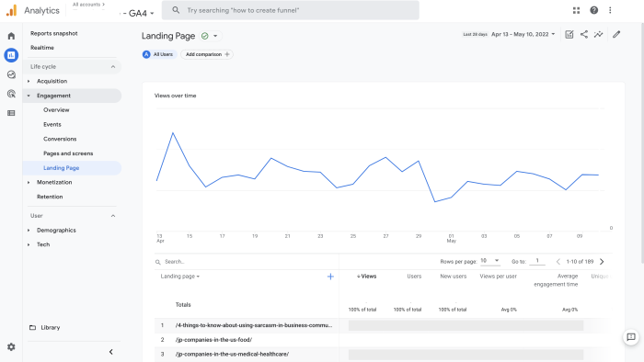The image size is (644, 362).
Task: Select Pages and screens report
Action: point(68,153)
